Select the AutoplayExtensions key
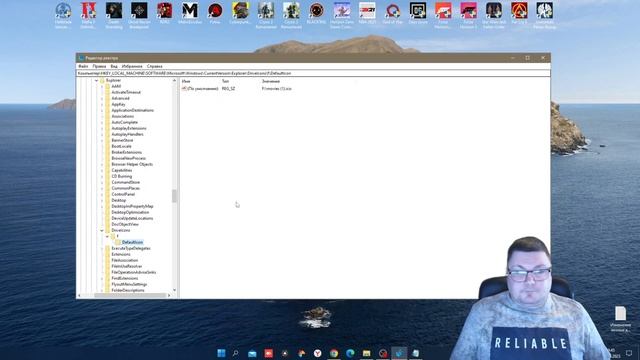Screen dimensions: 640x360 (x=129, y=128)
